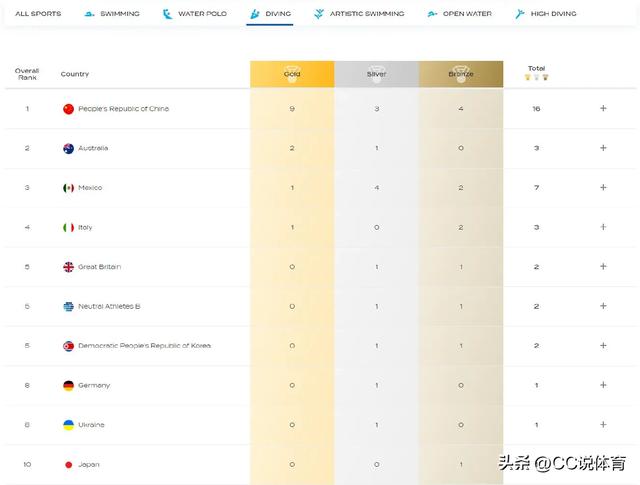The image size is (640, 485).
Task: Click the artistic swimming icon
Action: click(319, 14)
